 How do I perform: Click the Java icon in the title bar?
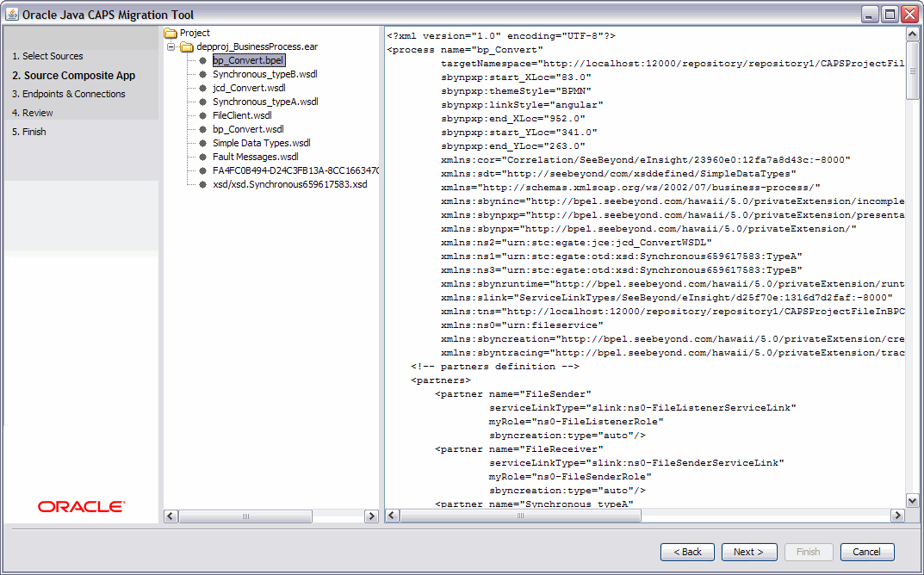(12, 14)
